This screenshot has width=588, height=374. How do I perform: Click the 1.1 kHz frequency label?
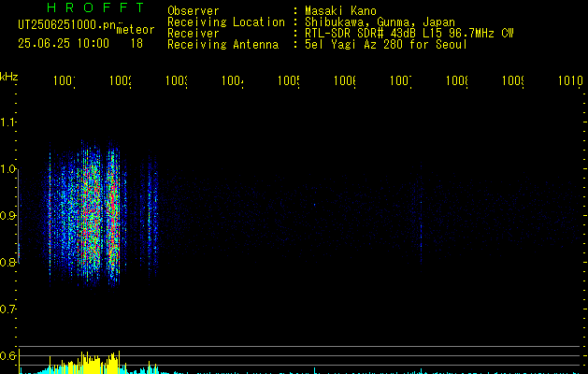coord(7,122)
